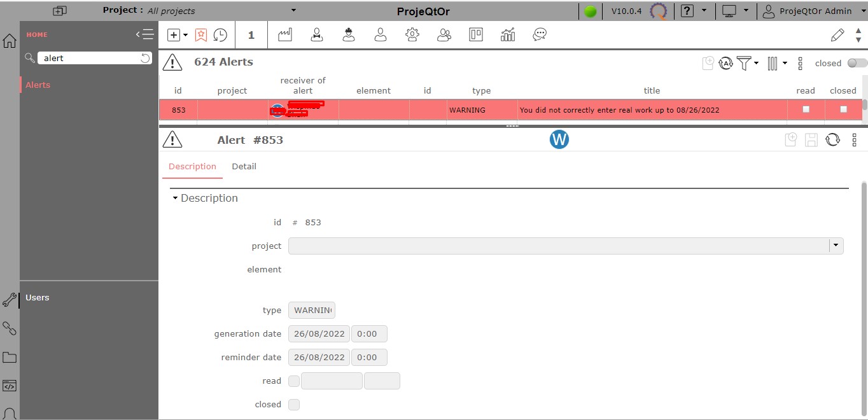Tick the closed checkbox in Description form

tap(294, 405)
